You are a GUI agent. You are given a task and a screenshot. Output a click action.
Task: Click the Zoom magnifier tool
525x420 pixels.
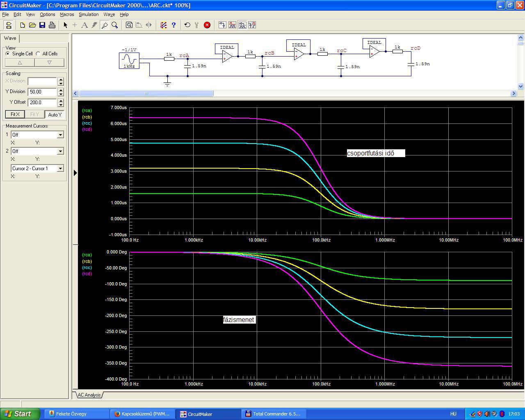pos(115,25)
